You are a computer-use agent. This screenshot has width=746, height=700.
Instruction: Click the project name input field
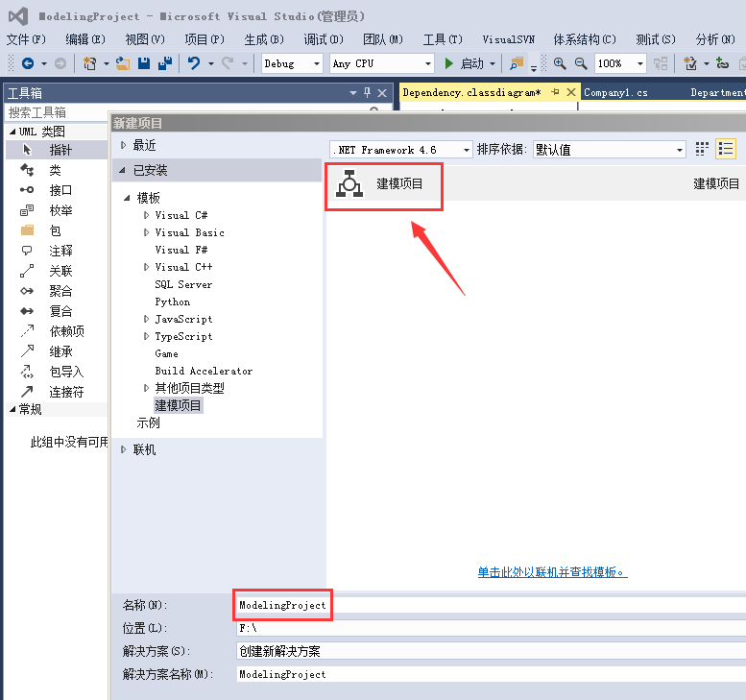491,605
